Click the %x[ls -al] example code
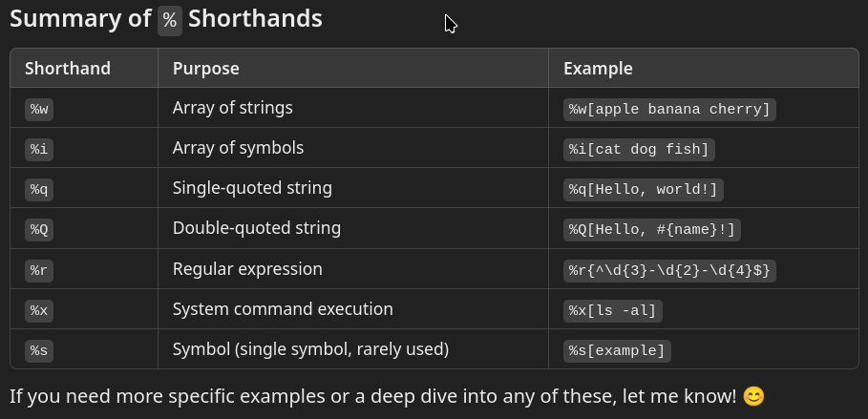The width and height of the screenshot is (868, 419). pos(612,310)
